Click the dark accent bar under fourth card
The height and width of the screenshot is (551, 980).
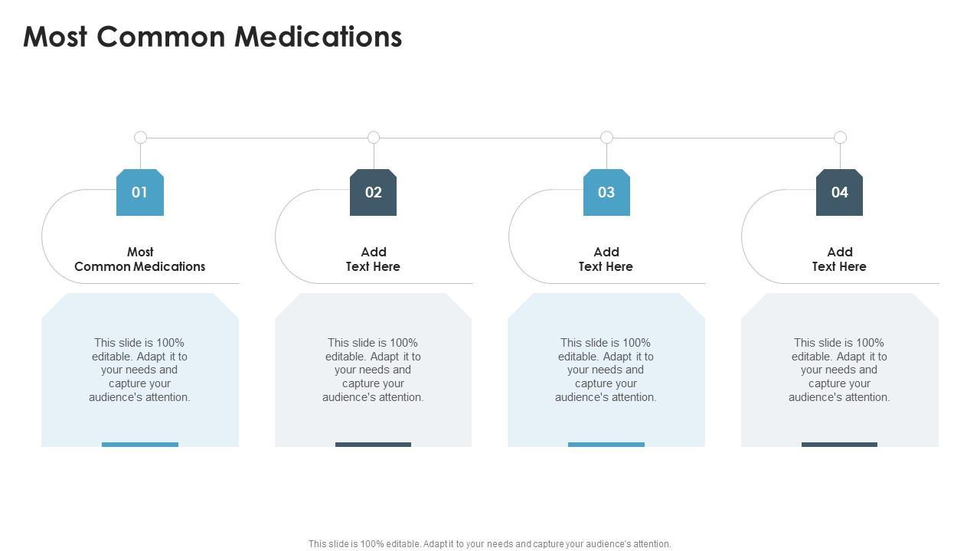point(839,444)
